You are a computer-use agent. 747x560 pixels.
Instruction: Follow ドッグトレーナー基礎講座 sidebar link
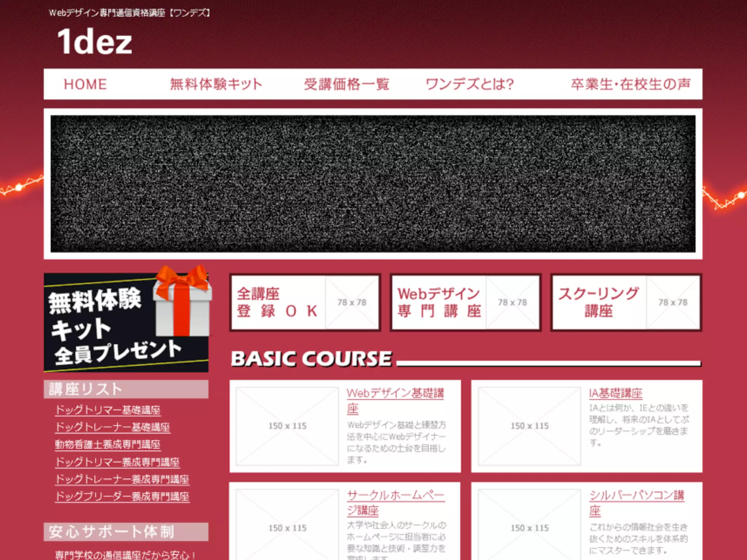(113, 427)
